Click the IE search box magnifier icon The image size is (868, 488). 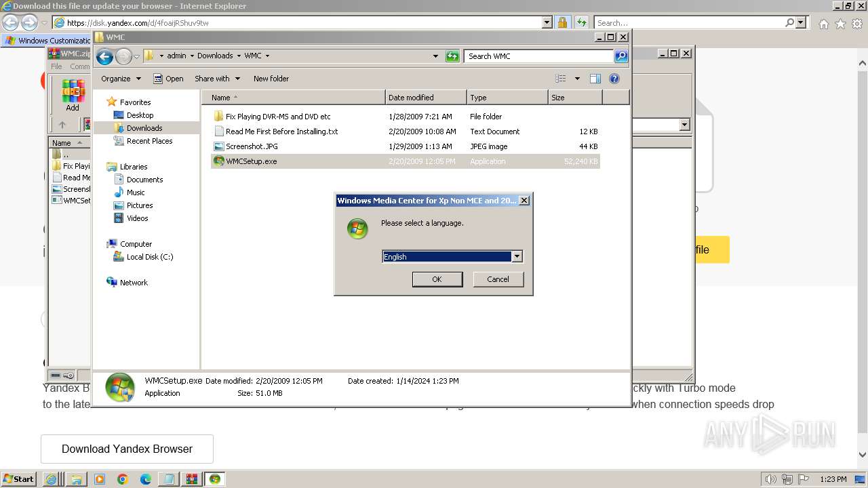click(789, 22)
